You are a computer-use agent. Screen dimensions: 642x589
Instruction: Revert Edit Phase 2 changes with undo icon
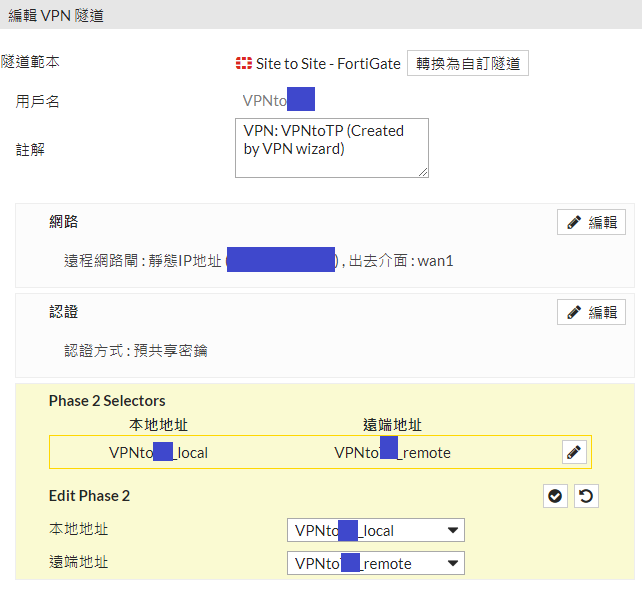(x=586, y=496)
